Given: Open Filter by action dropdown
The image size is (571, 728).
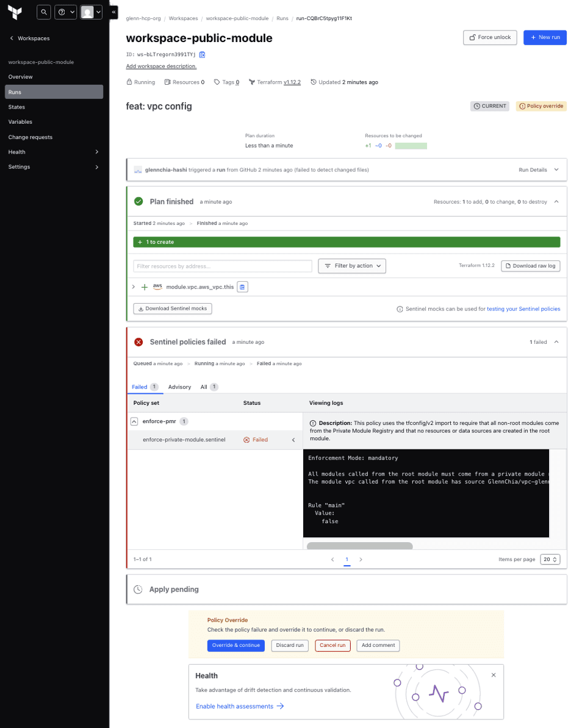Looking at the screenshot, I should 352,266.
